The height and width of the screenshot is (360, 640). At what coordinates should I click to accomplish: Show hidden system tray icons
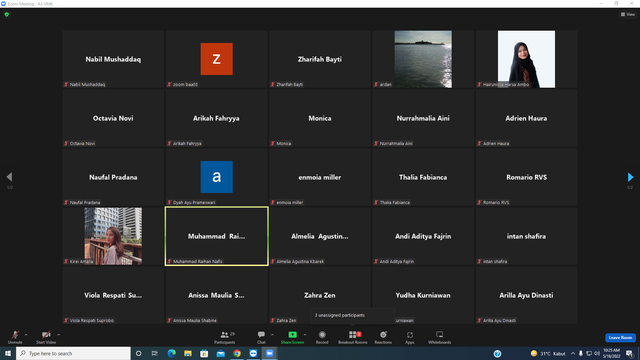tap(573, 353)
